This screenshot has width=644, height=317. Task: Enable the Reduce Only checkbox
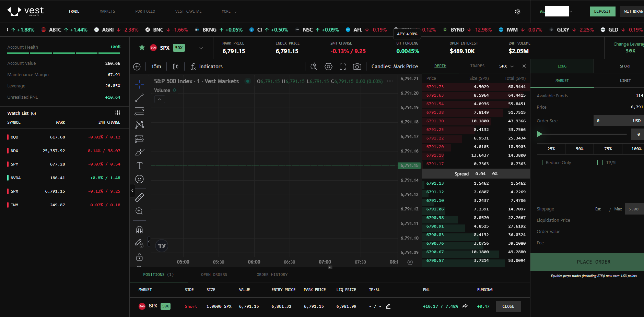(540, 162)
